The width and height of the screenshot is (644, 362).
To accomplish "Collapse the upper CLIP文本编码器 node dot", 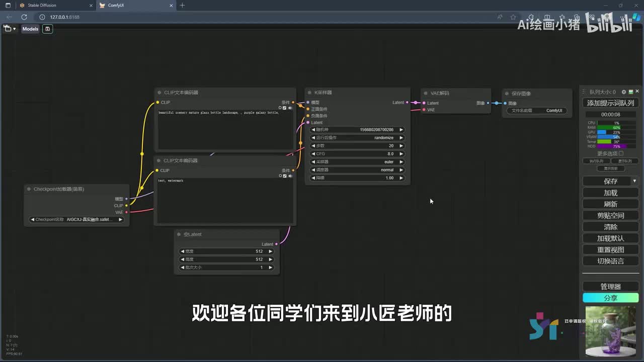I will click(x=159, y=93).
